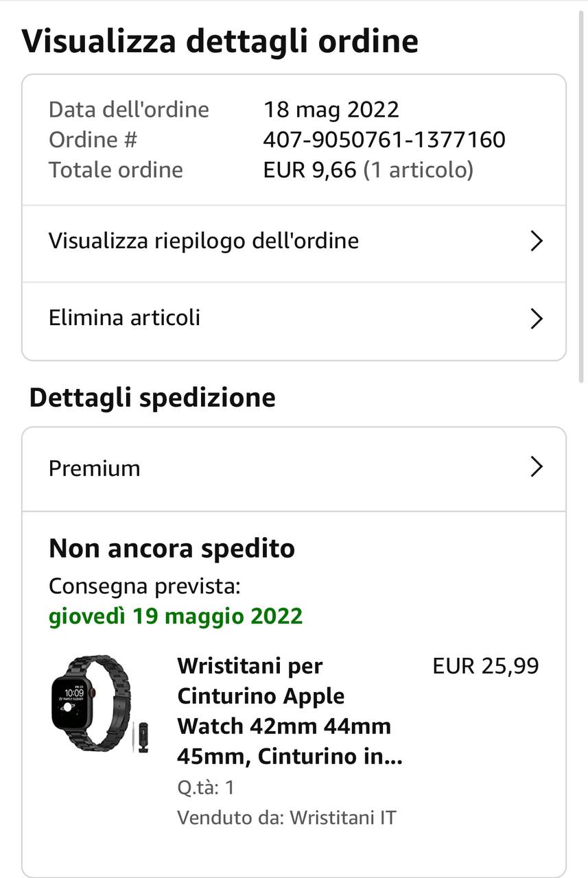Click order total EUR 9,66
Viewport: 588px width, 878px height.
pyautogui.click(x=309, y=170)
